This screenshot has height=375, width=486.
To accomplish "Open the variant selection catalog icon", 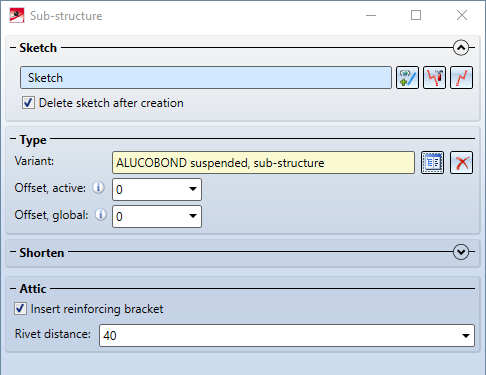I will (x=432, y=163).
